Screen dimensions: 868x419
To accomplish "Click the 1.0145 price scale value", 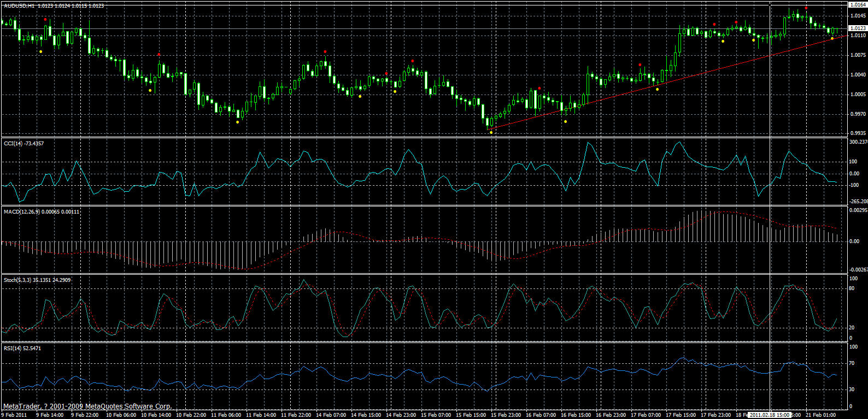I will (857, 16).
